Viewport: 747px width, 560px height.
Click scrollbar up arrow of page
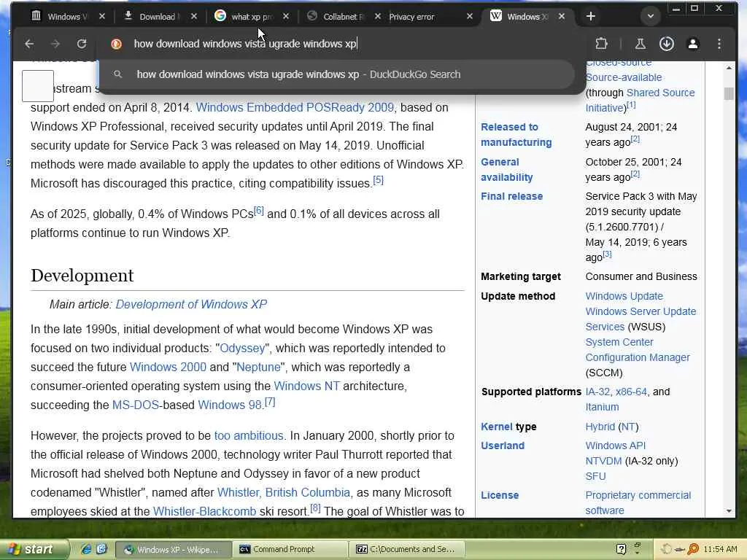click(729, 68)
